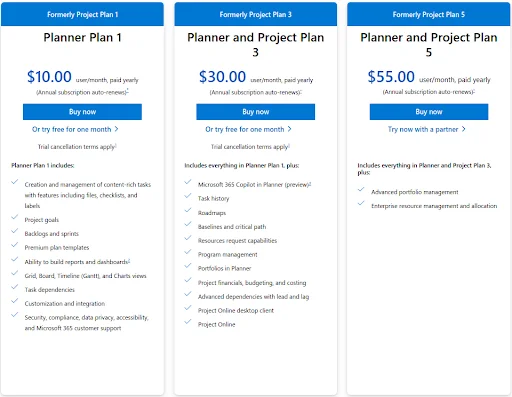Click checkmark beside Advanced portfolio management
The width and height of the screenshot is (512, 397).
pyautogui.click(x=361, y=190)
